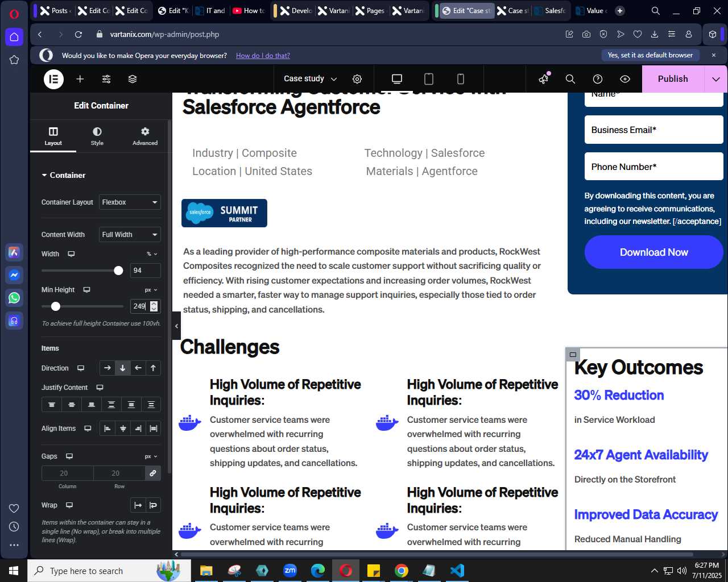Switch to How to YouTube browser tab

(x=249, y=10)
